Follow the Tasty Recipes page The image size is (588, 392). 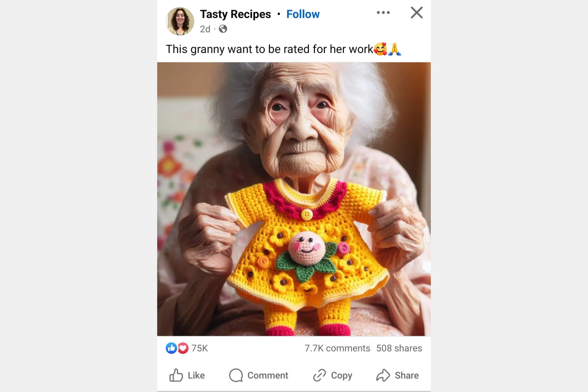303,14
